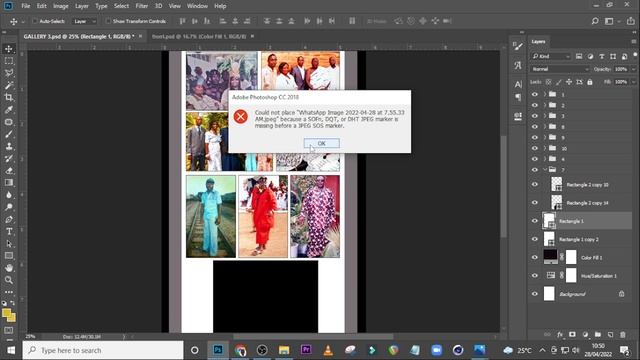Open the Brush Settings panel icon
Screen dimensions: 640x360
[518, 46]
